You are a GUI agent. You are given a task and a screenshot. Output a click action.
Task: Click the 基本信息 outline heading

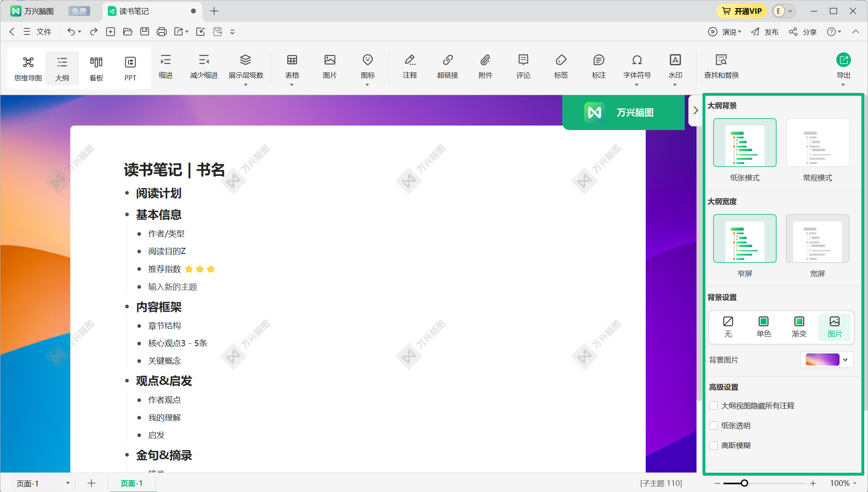point(159,215)
